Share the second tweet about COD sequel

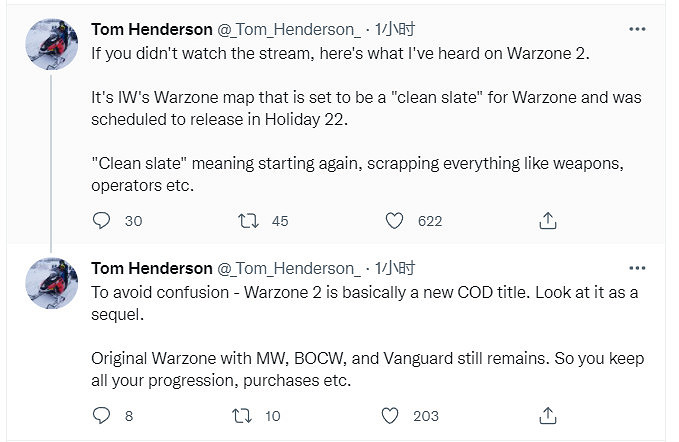point(547,415)
